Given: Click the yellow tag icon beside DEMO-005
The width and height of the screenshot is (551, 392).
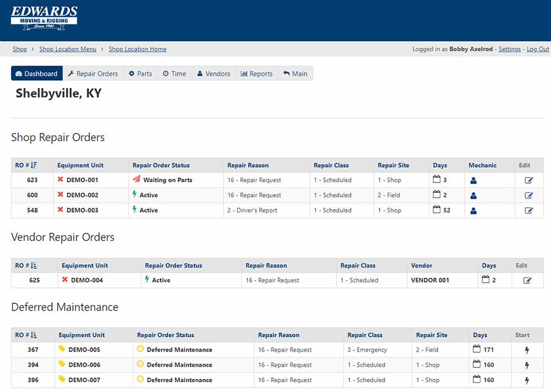Looking at the screenshot, I should pos(62,349).
